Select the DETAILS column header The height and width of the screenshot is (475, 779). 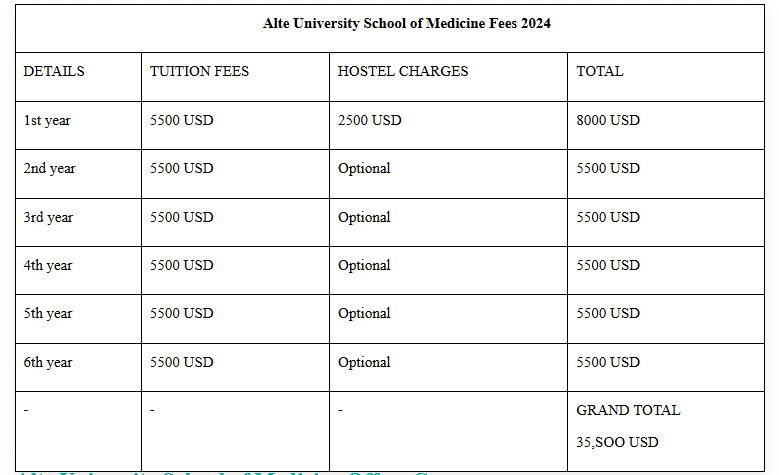(54, 72)
